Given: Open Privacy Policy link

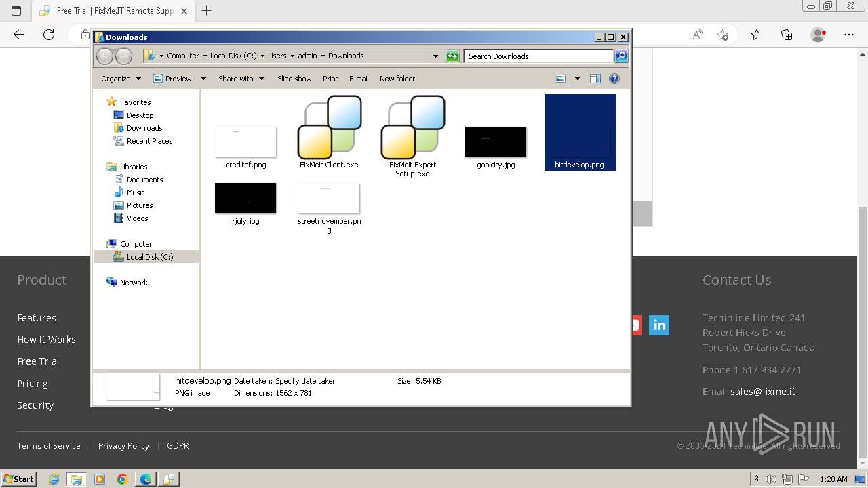Looking at the screenshot, I should click(123, 446).
